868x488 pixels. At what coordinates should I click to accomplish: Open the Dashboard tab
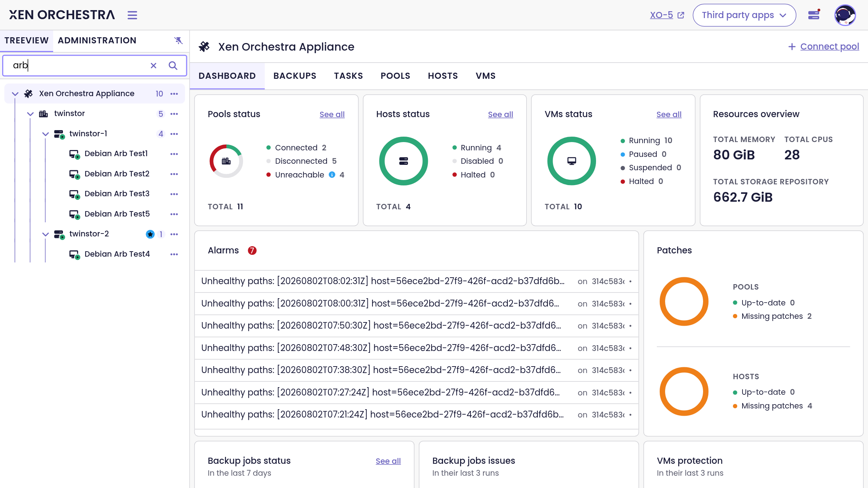[227, 76]
